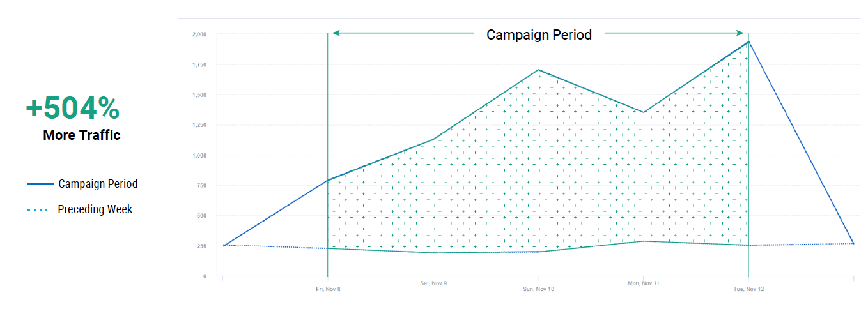The width and height of the screenshot is (868, 309).
Task: Click the left arrowhead of Campaign Period span
Action: (335, 33)
